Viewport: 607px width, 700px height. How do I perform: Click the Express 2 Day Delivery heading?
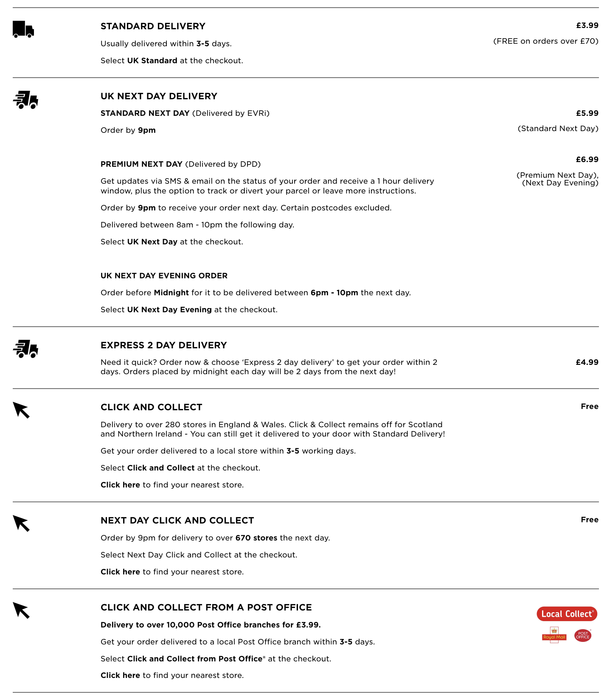click(x=163, y=345)
